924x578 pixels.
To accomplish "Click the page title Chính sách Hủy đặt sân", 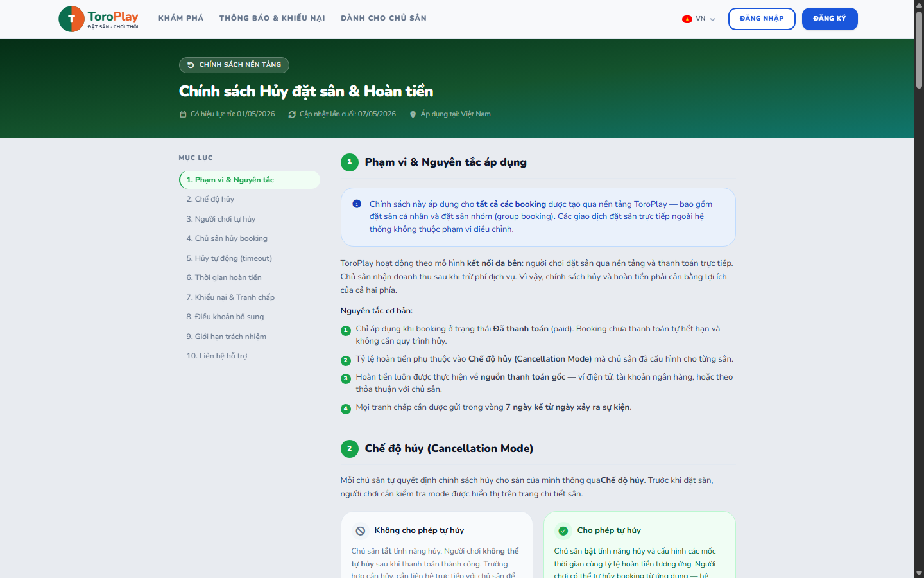I will 306,91.
